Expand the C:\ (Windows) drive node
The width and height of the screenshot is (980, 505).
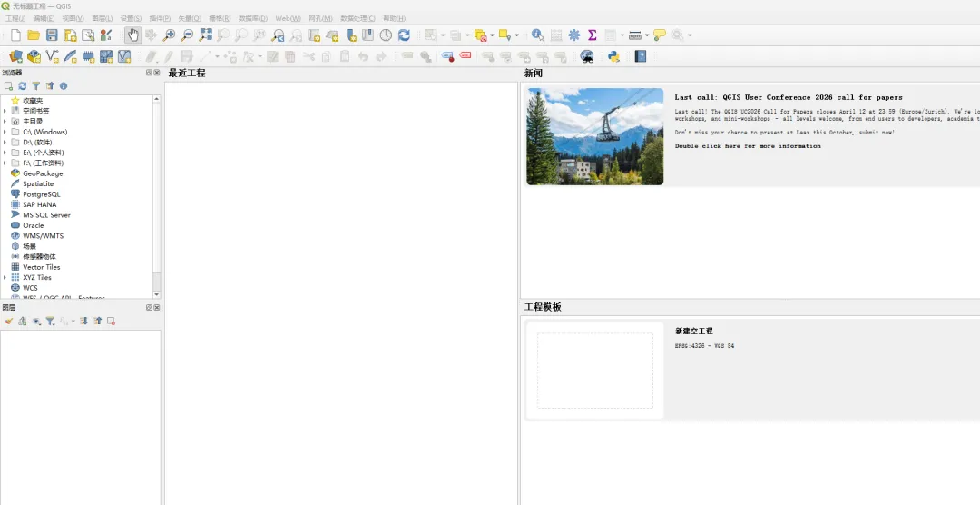tap(5, 132)
